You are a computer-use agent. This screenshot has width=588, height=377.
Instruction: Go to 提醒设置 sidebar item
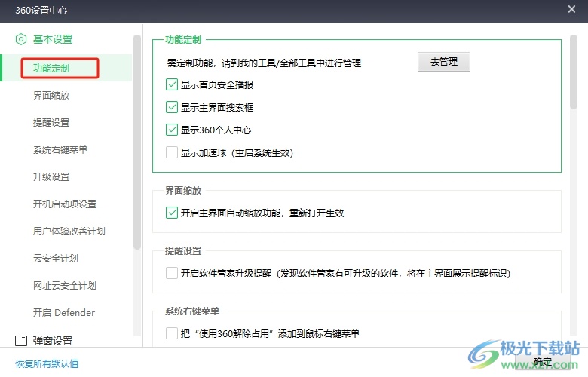click(51, 122)
